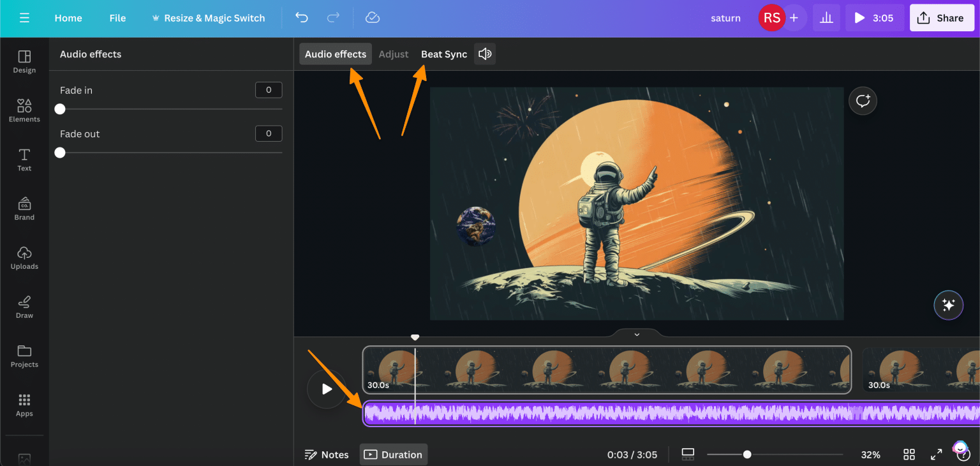Toggle fullscreen presentation mode
The width and height of the screenshot is (980, 466).
click(x=936, y=454)
